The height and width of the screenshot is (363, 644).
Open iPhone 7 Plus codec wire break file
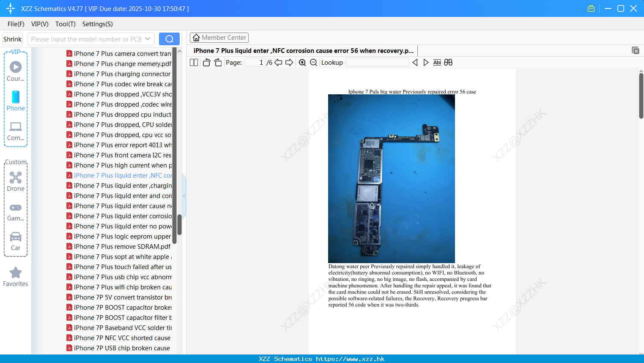click(119, 84)
